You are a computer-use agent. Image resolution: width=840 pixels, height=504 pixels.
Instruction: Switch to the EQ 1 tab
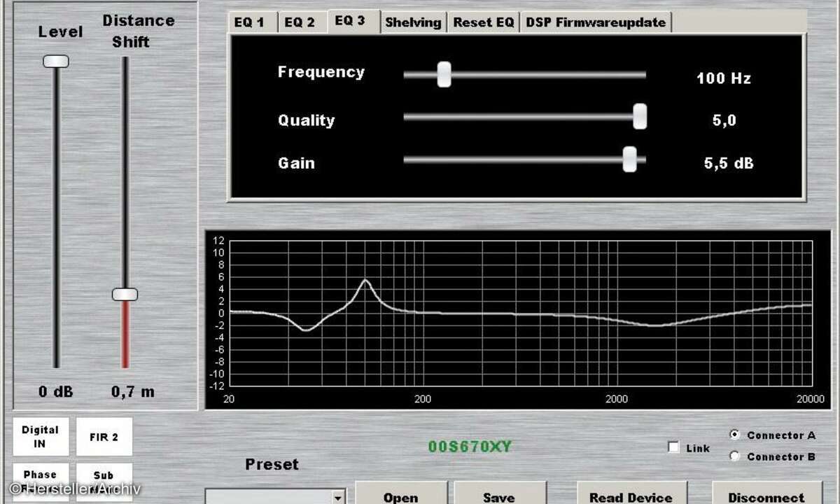[x=253, y=22]
